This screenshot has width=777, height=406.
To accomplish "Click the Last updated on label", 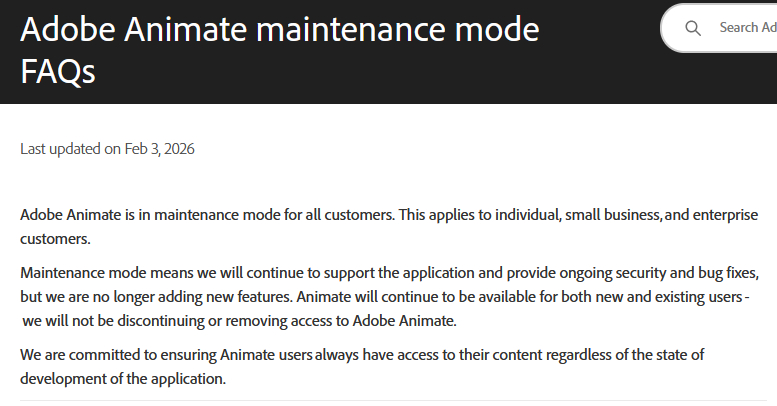I will [x=70, y=149].
